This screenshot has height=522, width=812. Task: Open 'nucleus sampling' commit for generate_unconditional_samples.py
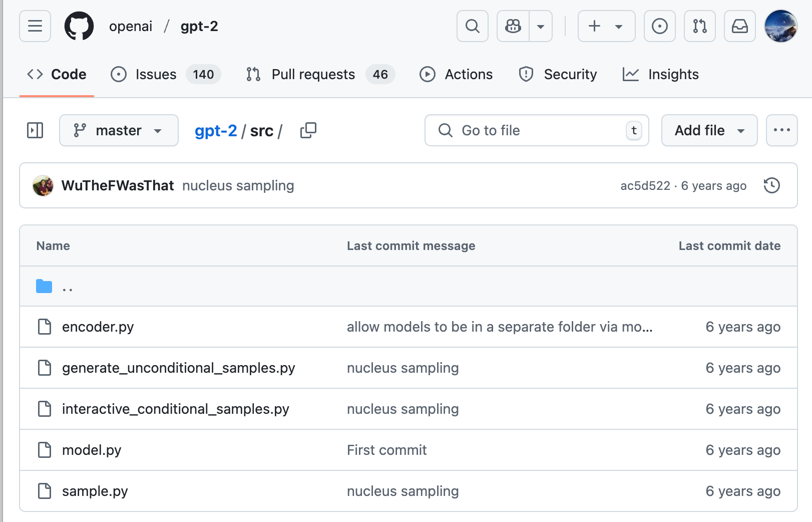pos(403,368)
